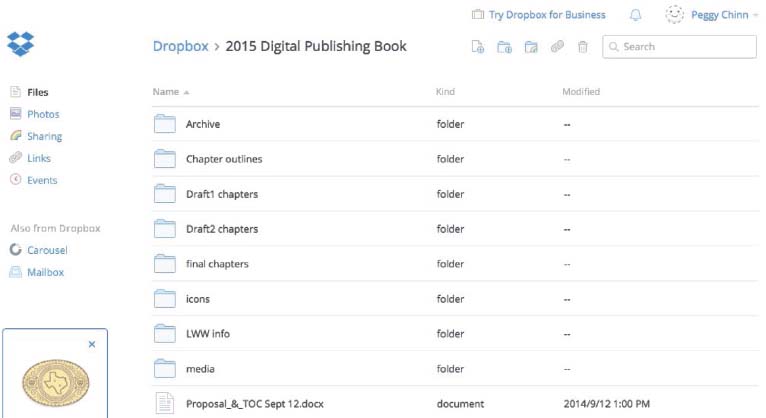Open Sharing in the sidebar
The width and height of the screenshot is (766, 418).
[44, 136]
